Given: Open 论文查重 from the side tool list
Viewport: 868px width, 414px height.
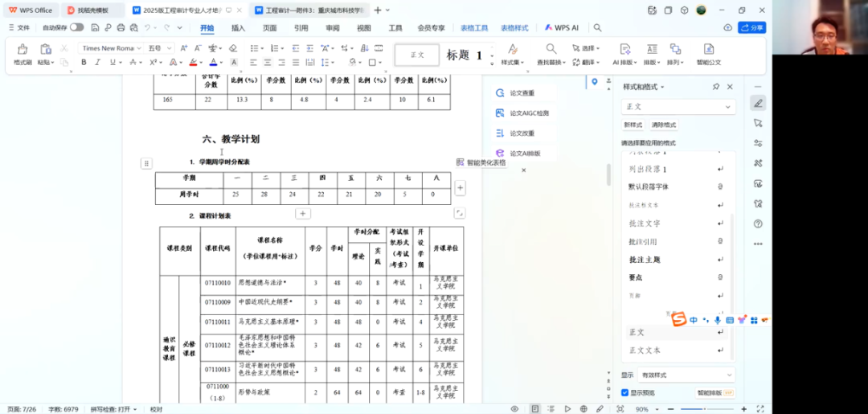Looking at the screenshot, I should [x=521, y=93].
